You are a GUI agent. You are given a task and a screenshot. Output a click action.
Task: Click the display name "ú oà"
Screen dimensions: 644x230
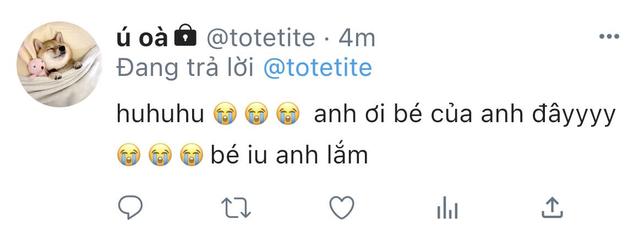[142, 38]
